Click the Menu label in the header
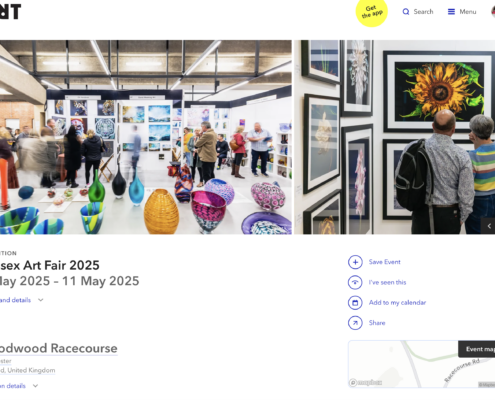Viewport: 495px width, 400px height. pos(468,12)
